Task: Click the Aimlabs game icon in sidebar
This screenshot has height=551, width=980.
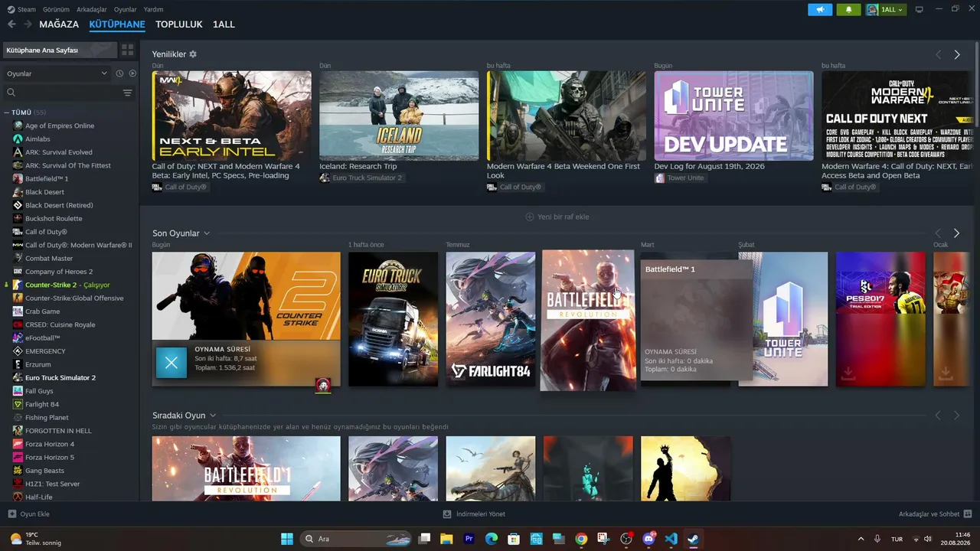Action: [18, 139]
